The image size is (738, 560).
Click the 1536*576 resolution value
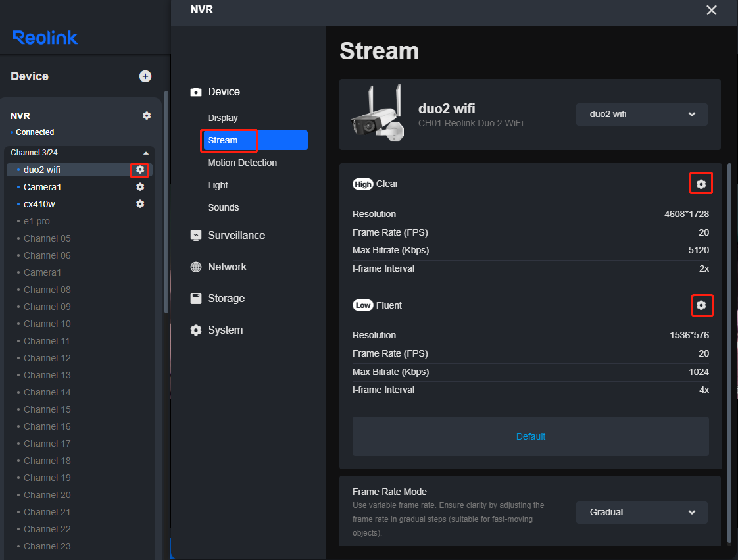point(689,335)
